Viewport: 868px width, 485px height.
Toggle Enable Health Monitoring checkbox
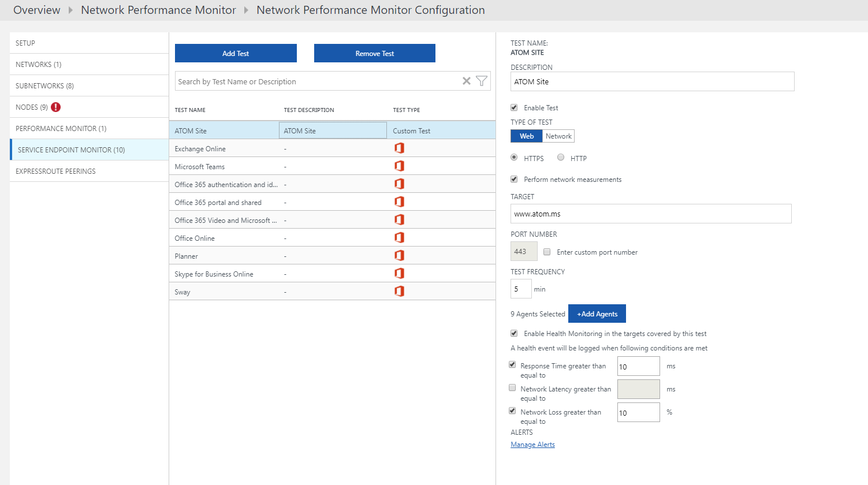click(x=514, y=333)
